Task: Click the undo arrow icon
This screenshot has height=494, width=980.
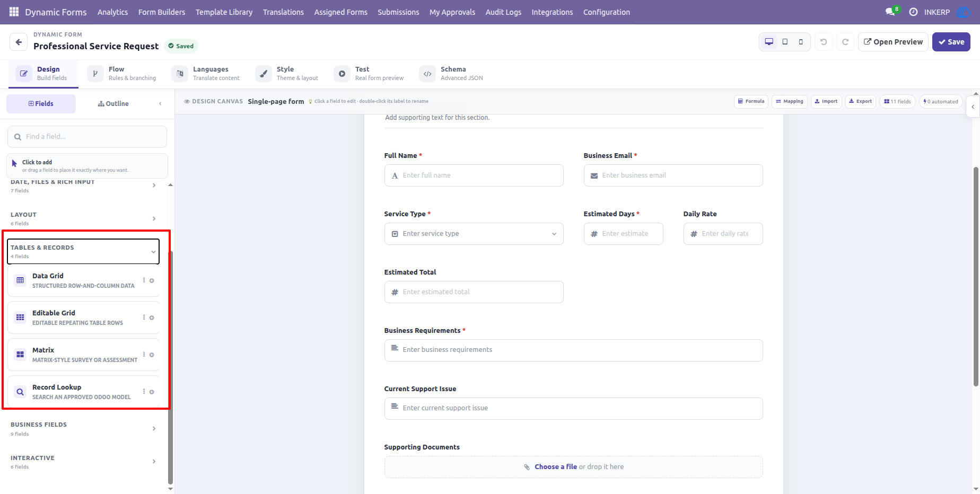Action: point(824,42)
